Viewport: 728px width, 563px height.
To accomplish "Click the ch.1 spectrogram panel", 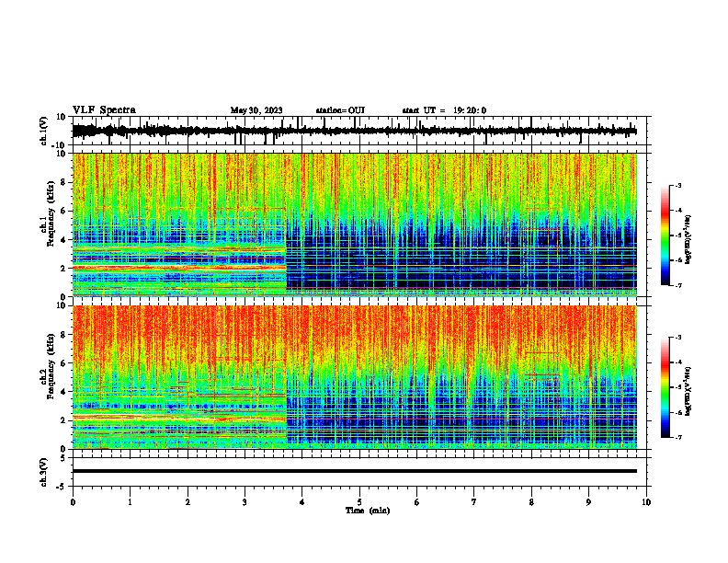I will click(355, 224).
